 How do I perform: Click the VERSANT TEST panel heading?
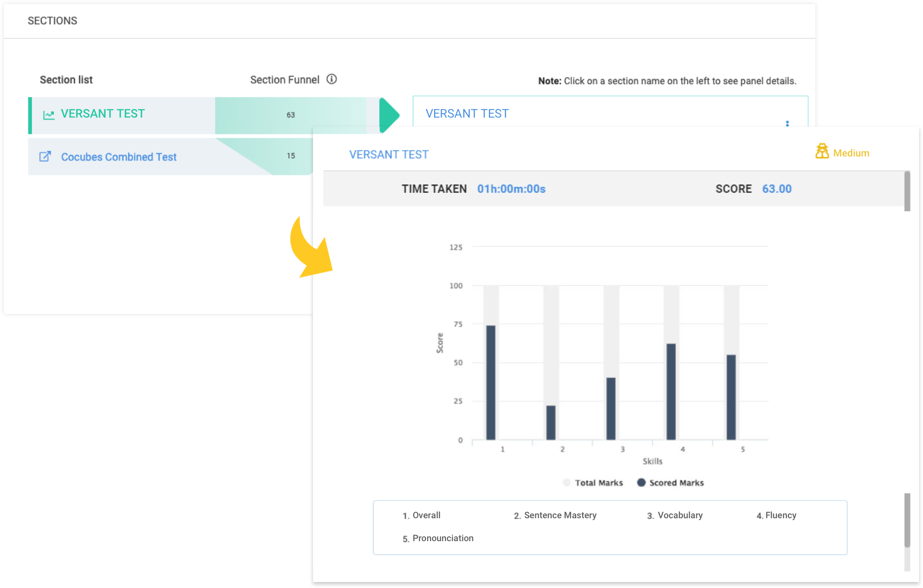[467, 114]
